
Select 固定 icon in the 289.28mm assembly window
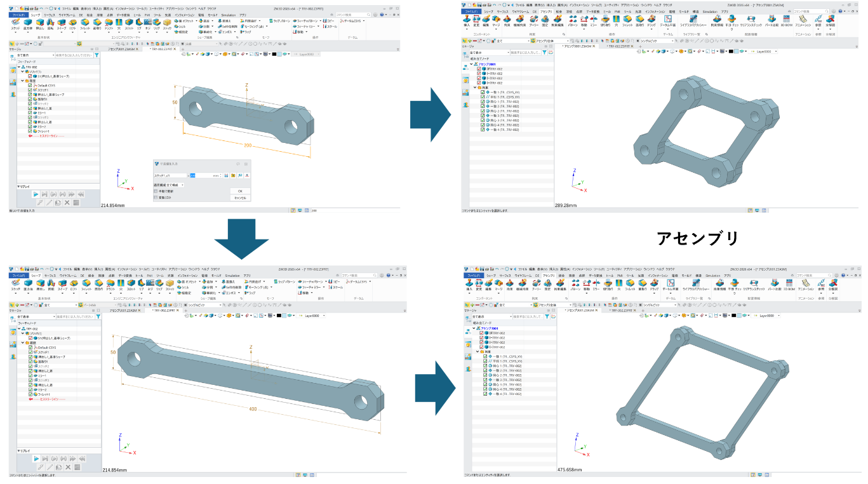tap(544, 21)
